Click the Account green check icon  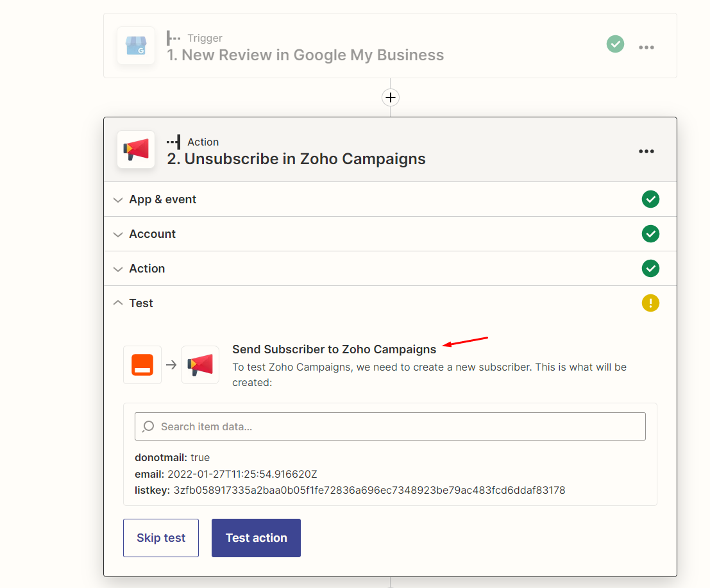tap(650, 233)
